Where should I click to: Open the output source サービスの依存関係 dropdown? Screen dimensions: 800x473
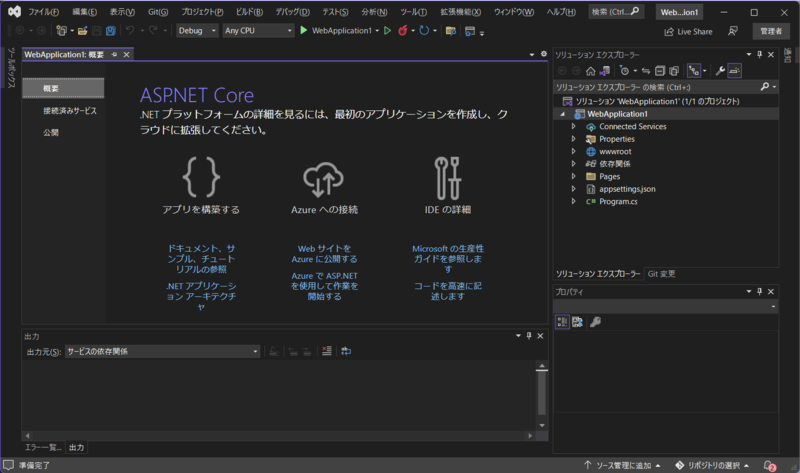coord(162,352)
